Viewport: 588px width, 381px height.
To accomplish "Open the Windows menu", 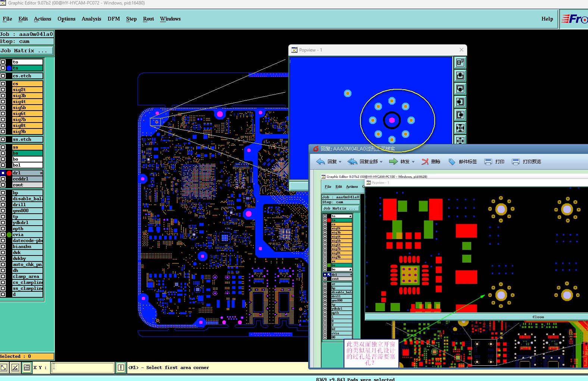I will pos(171,19).
